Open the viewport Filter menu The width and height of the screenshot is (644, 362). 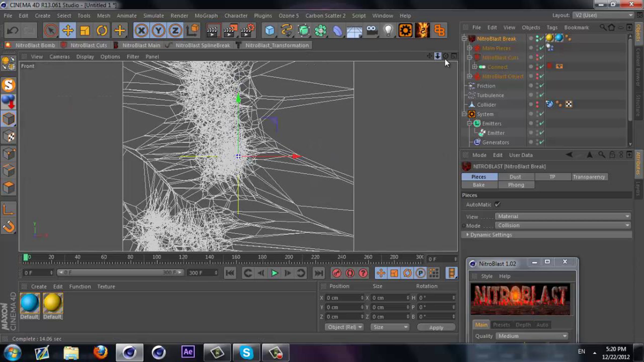point(133,57)
